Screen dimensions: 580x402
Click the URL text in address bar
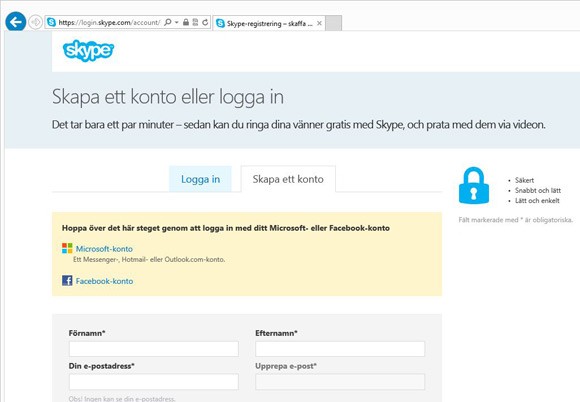109,23
